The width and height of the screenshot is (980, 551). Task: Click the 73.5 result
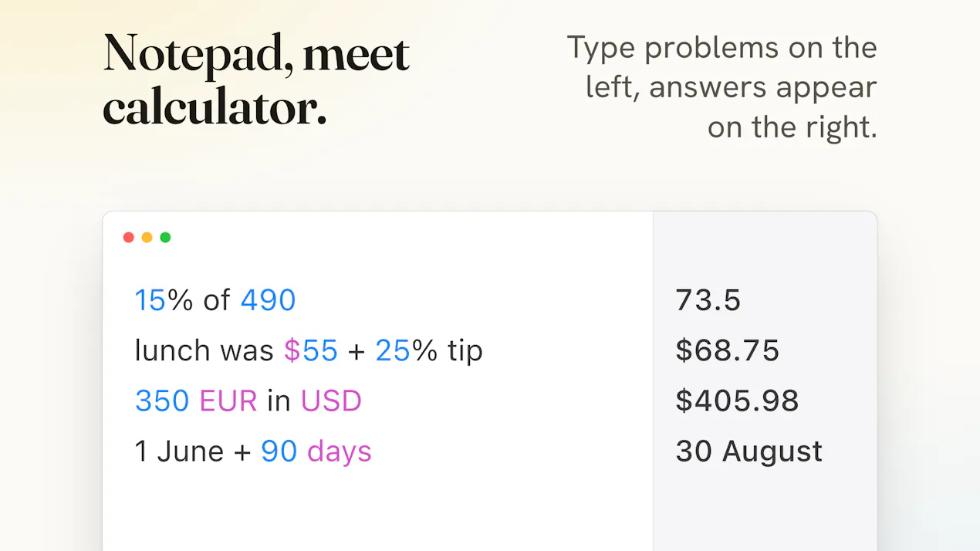point(708,300)
